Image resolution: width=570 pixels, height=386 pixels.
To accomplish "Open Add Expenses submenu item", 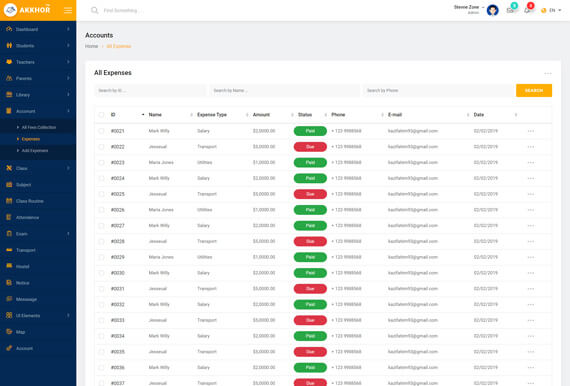I will (x=35, y=150).
